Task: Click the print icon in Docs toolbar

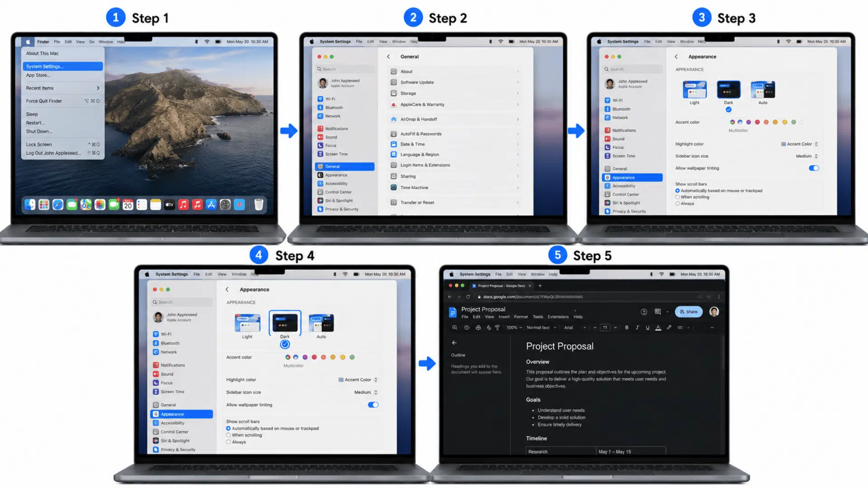Action: tap(478, 328)
